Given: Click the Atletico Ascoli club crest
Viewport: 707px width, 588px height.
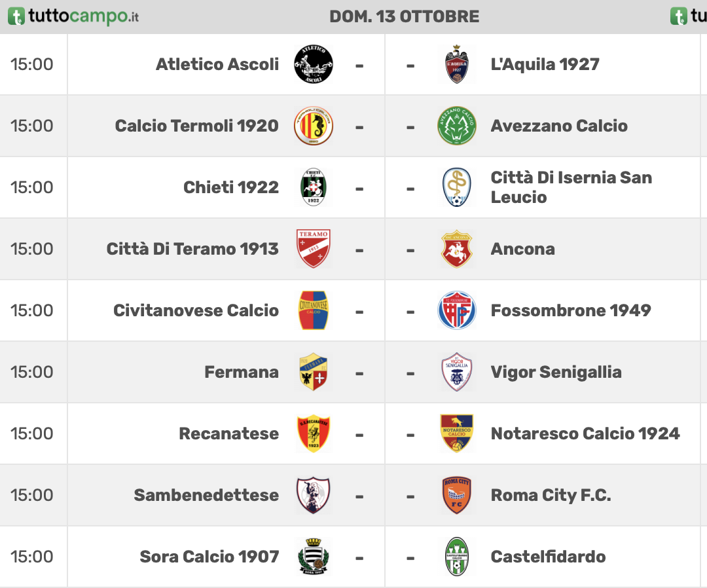Looking at the screenshot, I should 314,64.
